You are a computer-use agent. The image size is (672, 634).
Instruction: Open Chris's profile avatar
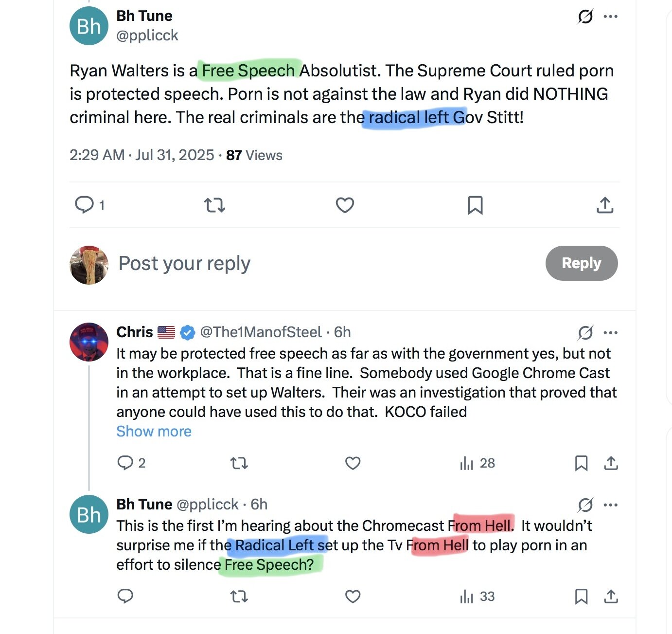[x=88, y=342]
